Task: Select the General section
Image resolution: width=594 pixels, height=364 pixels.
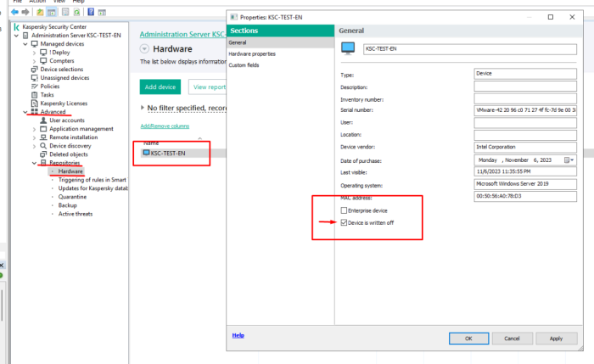Action: (280, 42)
